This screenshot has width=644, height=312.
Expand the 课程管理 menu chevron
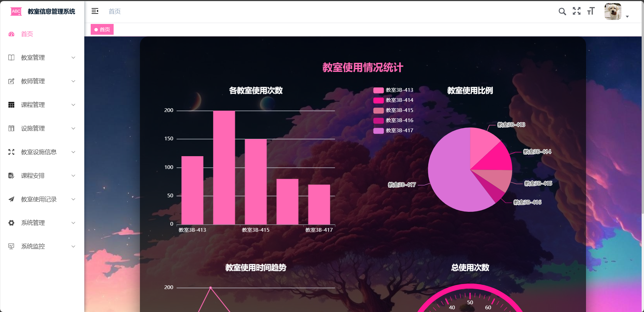pos(73,105)
